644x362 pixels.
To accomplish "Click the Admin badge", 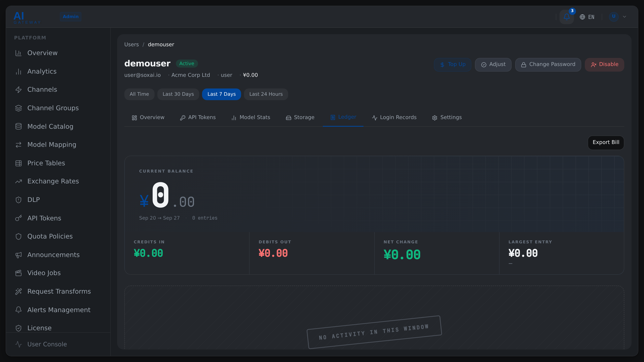I will click(70, 16).
